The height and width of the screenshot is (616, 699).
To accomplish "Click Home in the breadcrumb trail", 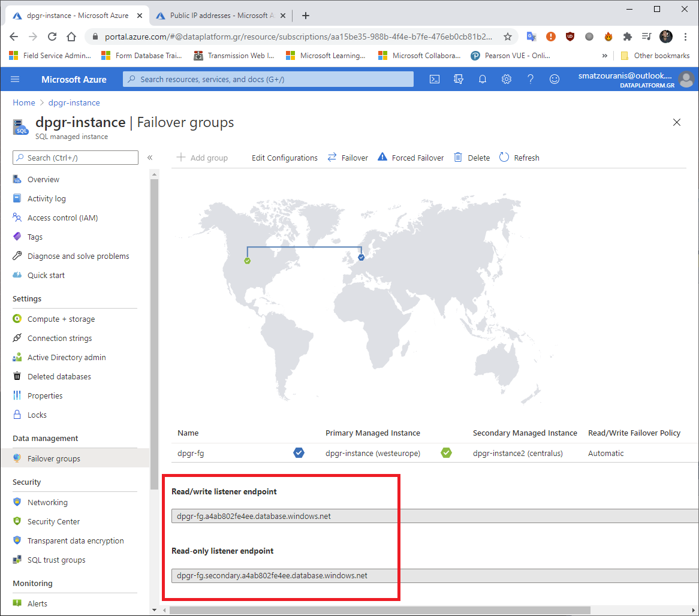I will (x=23, y=102).
